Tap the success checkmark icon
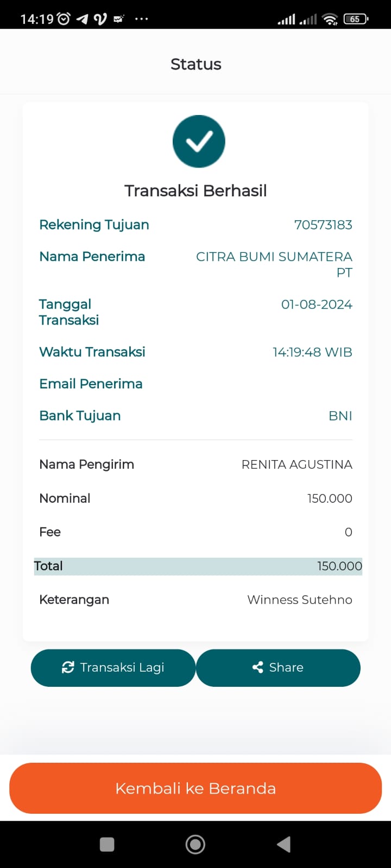 coord(199,141)
